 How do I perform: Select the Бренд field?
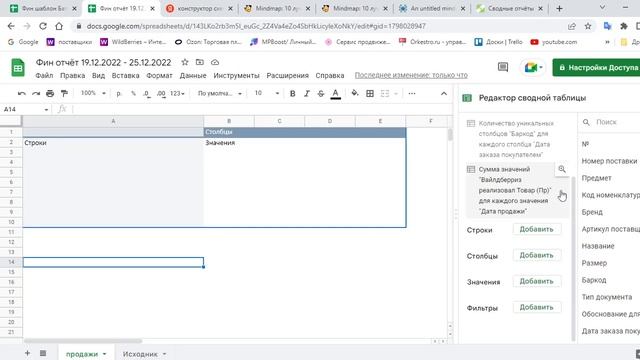click(x=592, y=212)
